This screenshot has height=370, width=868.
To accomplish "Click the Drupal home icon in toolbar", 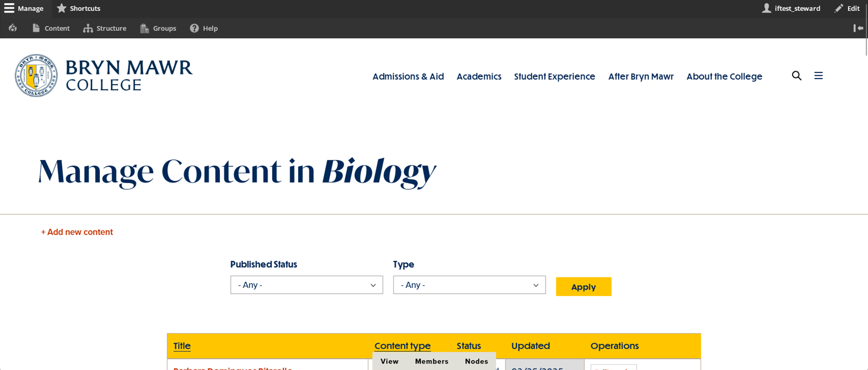I will 13,28.
